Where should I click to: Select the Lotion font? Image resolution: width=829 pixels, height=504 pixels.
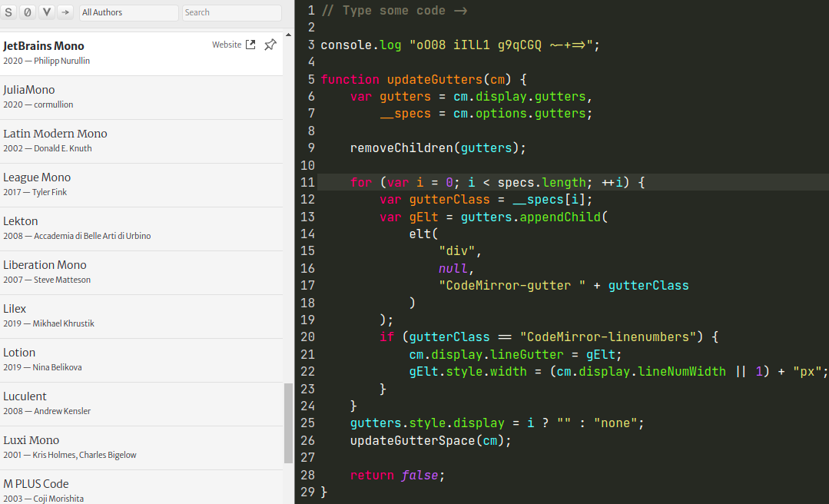coord(141,360)
